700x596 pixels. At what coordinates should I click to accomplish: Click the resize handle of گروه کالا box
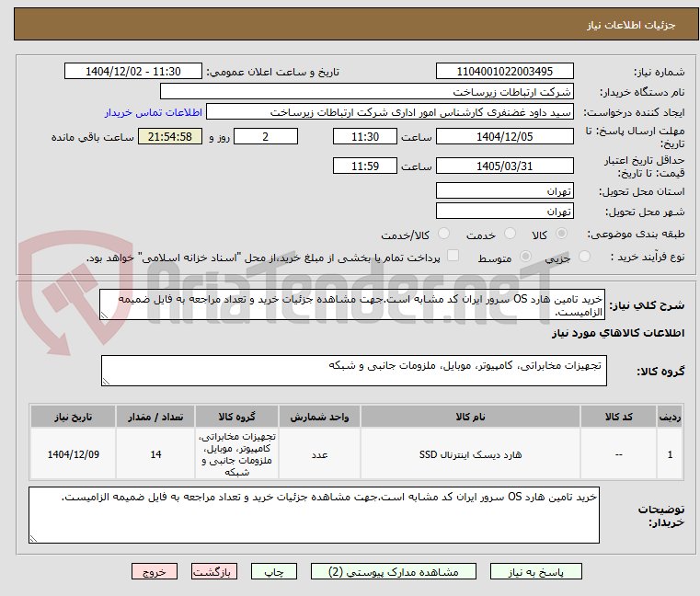point(106,382)
